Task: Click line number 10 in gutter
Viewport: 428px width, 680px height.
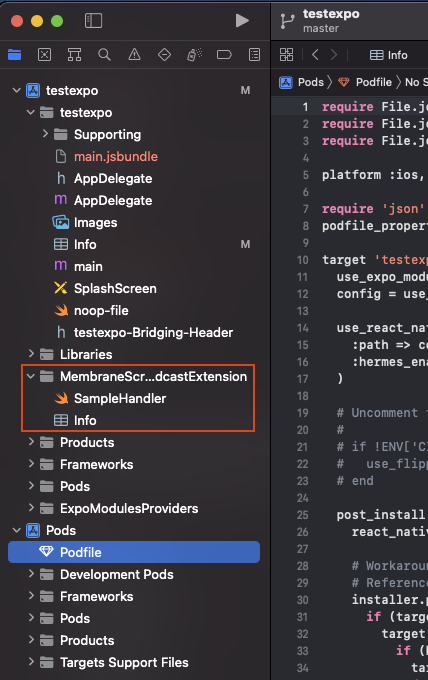Action: click(x=302, y=260)
